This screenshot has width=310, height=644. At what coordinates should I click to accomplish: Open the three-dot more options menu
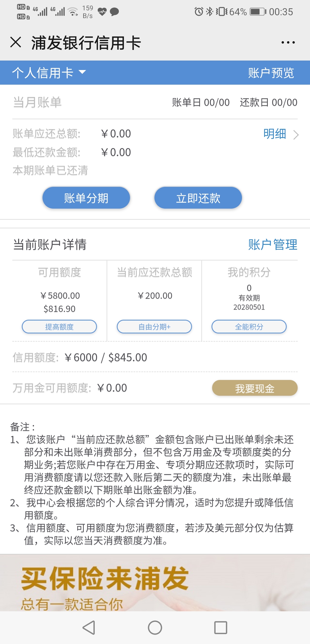click(x=288, y=42)
